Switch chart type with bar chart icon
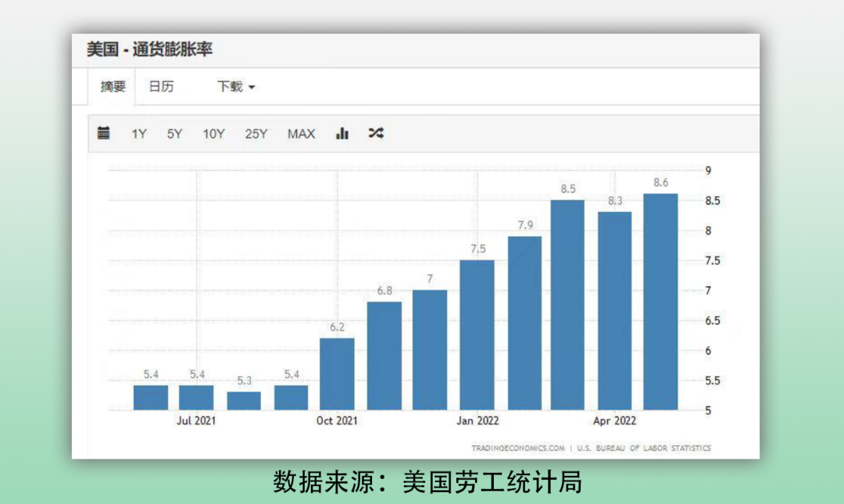Viewport: 844px width, 504px height. pos(342,133)
